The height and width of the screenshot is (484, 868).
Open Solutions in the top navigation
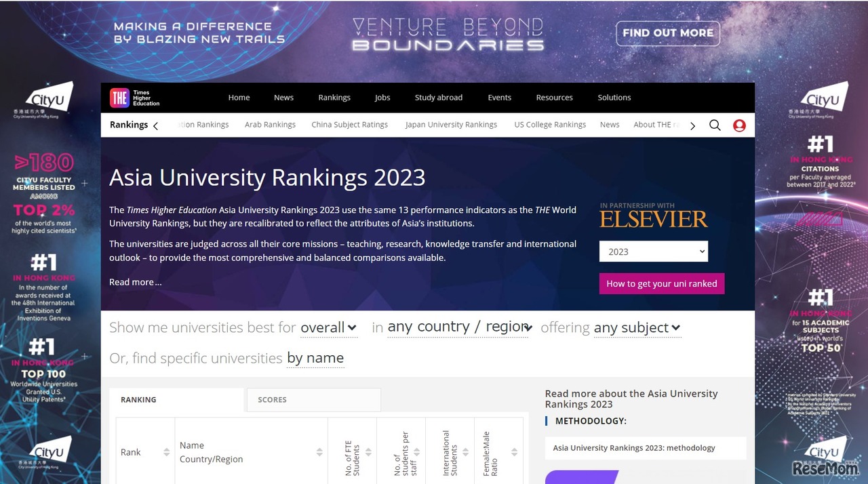(x=614, y=98)
